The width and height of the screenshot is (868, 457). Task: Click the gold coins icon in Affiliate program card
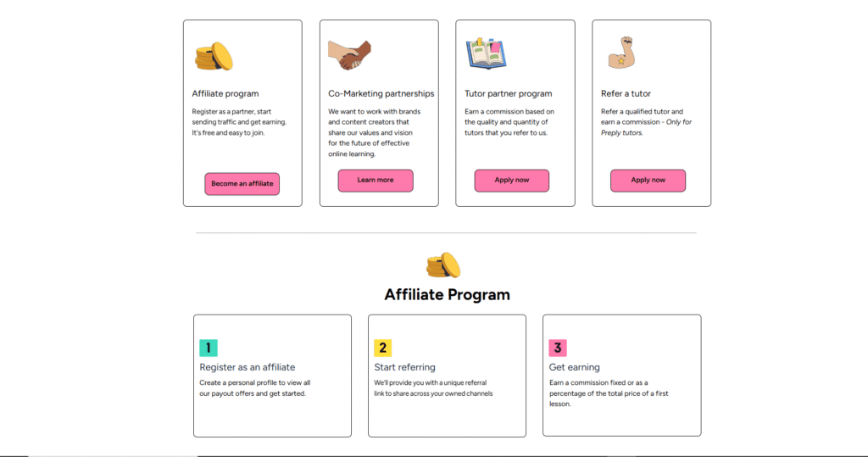pos(213,57)
